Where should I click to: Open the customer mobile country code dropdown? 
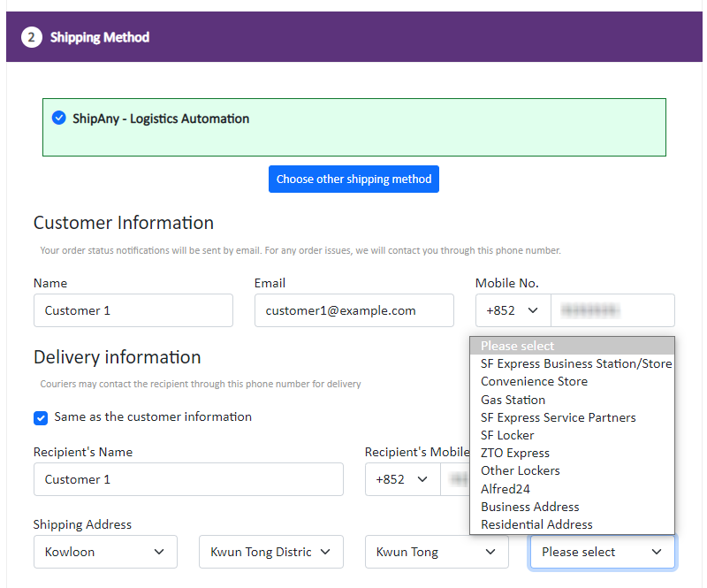coord(513,310)
